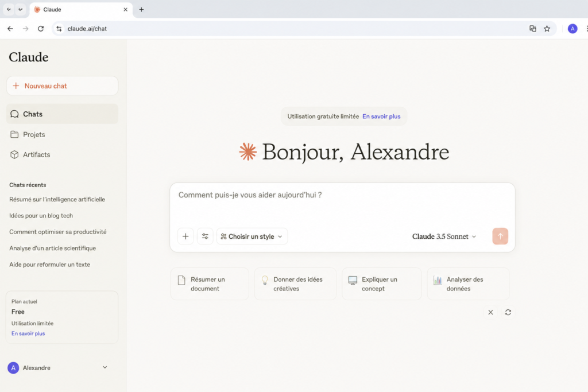This screenshot has height=392, width=588.
Task: Start a Nouveau chat
Action: pos(62,86)
